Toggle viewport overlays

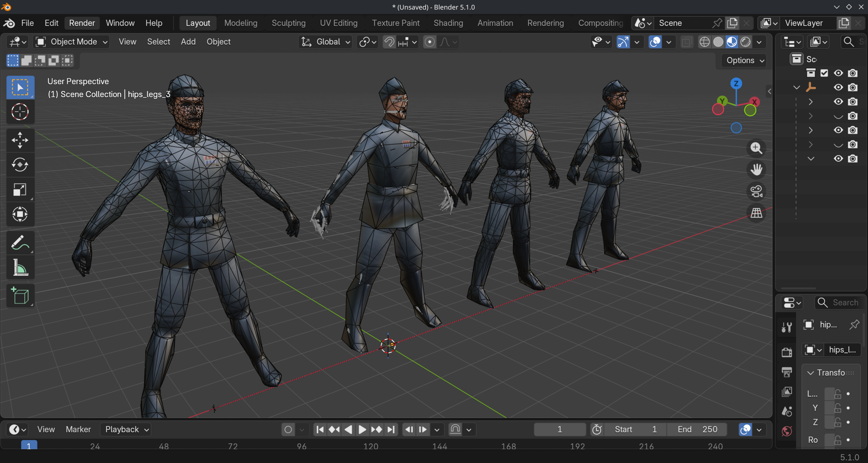655,42
